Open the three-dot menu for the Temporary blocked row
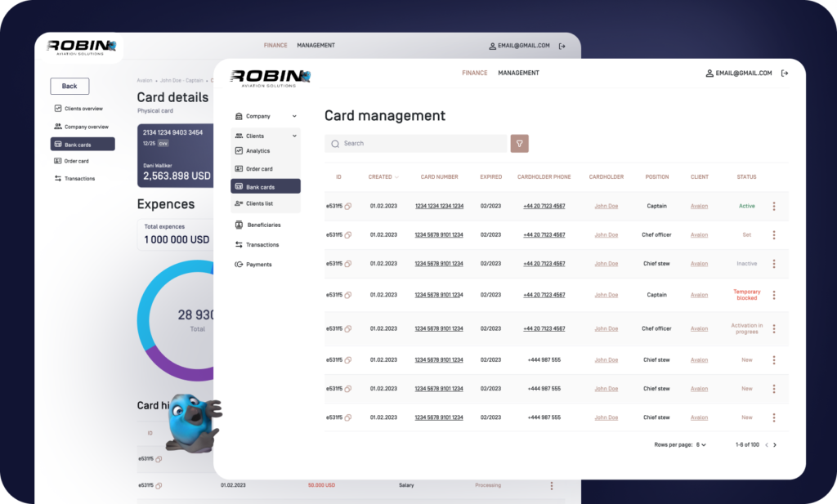The image size is (837, 504). pos(773,295)
